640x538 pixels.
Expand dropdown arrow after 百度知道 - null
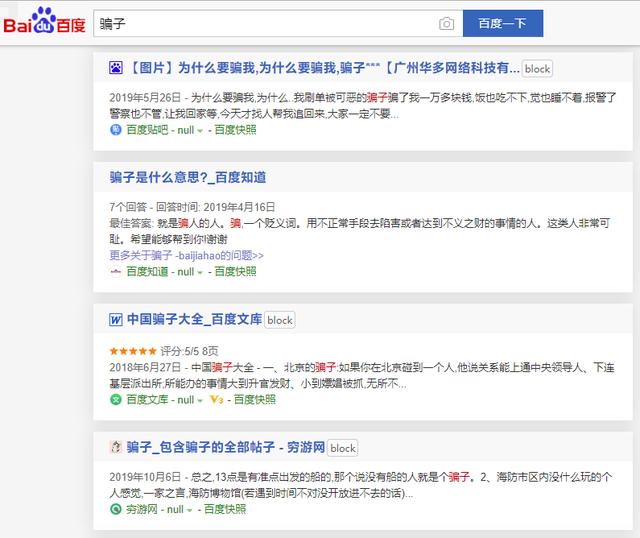(200, 272)
